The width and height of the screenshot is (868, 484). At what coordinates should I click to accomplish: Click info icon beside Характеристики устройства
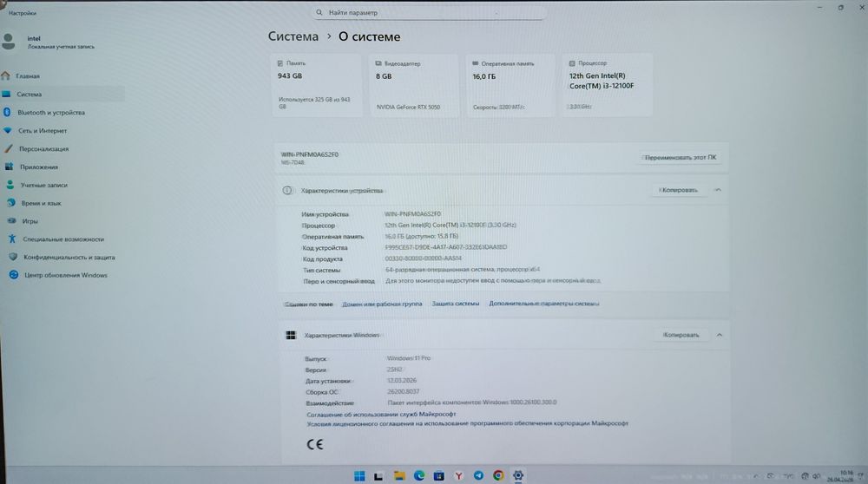pos(287,190)
